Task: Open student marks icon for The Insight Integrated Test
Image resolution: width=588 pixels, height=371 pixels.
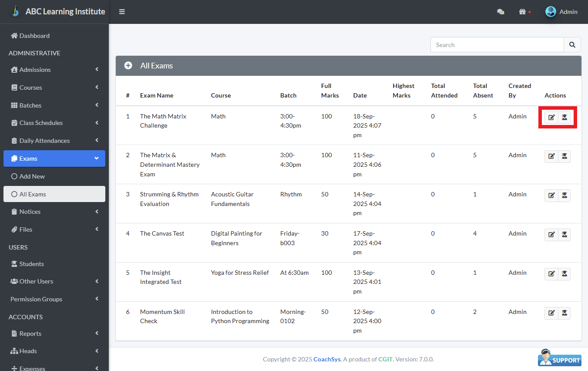Action: click(x=564, y=274)
